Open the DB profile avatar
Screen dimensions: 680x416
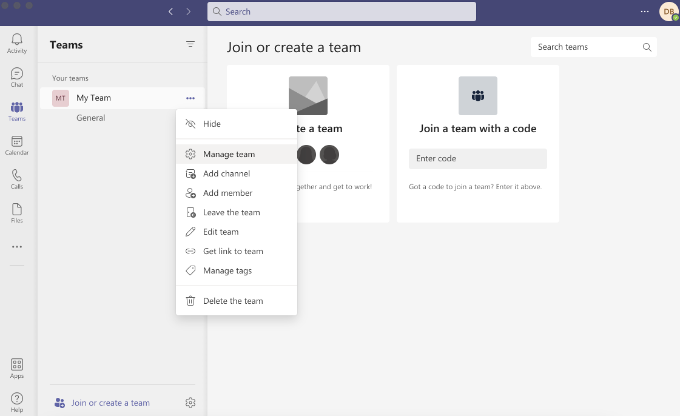(669, 12)
